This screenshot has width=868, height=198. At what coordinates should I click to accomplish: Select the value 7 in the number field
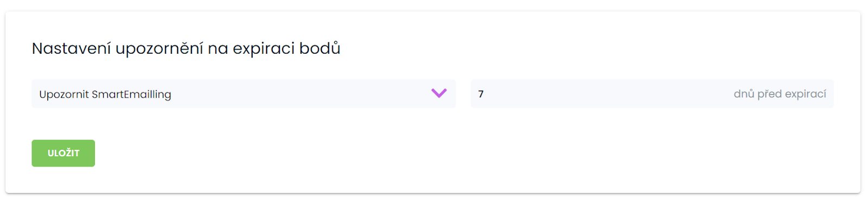pos(481,94)
